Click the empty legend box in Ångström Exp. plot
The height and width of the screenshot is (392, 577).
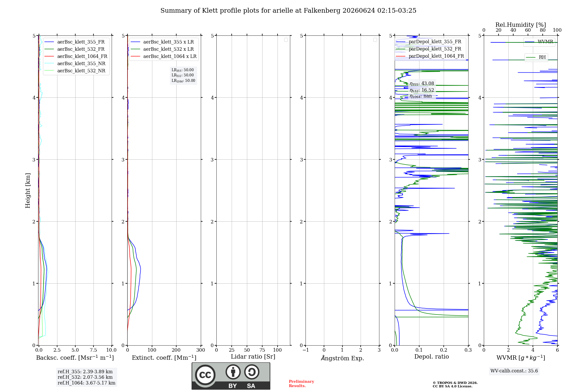coord(375,40)
